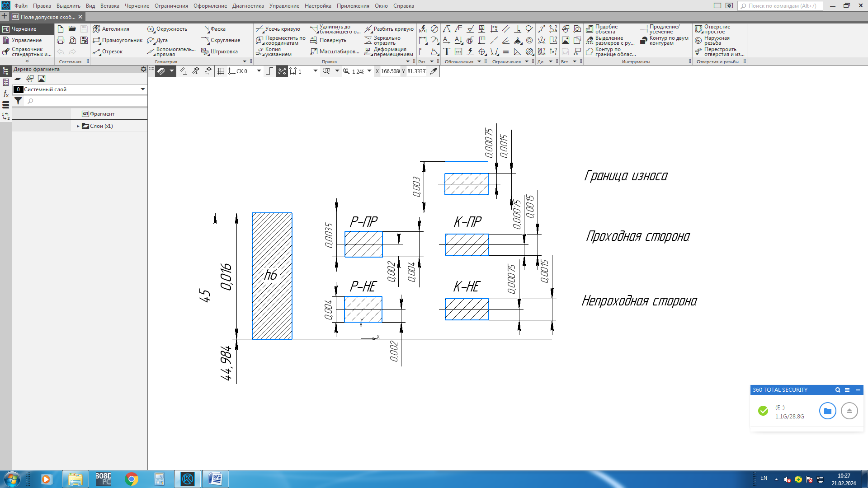This screenshot has width=868, height=488.
Task: Select Зеркально отразить mirror tool
Action: tap(382, 40)
